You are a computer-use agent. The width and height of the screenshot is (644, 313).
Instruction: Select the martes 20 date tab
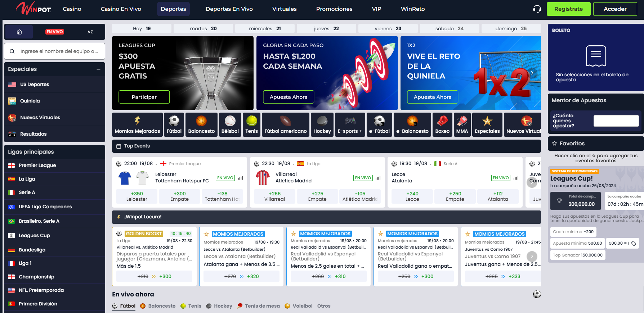coord(203,28)
